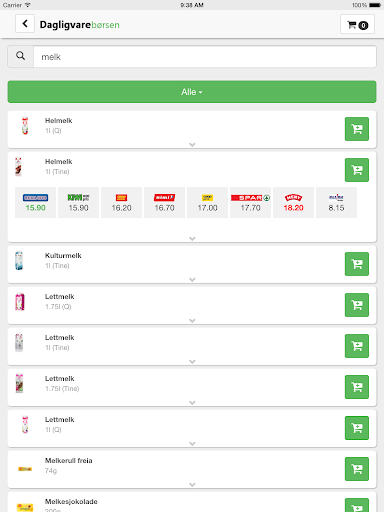Viewport: 384px width, 512px height.
Task: Expand prices for Kulturmelk 1l (Tine)
Action: point(192,280)
